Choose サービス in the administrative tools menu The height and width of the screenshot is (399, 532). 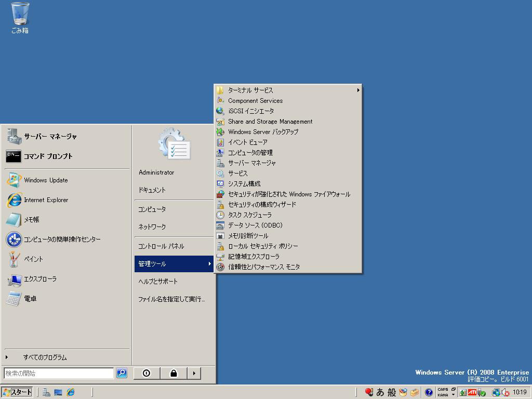point(237,174)
